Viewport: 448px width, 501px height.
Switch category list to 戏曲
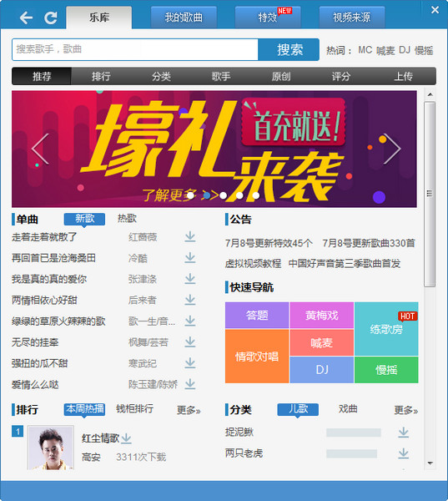[x=348, y=408]
